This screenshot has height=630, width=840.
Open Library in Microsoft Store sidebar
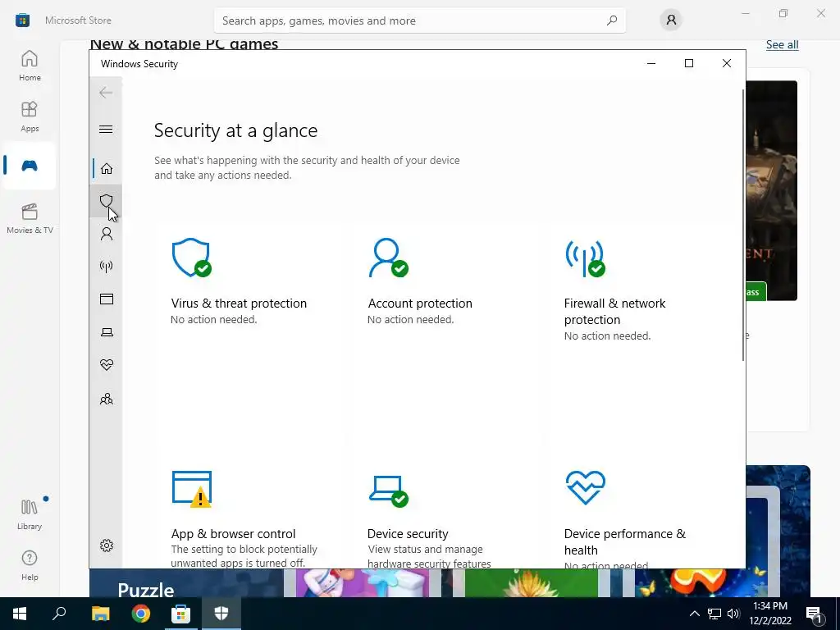pos(30,514)
